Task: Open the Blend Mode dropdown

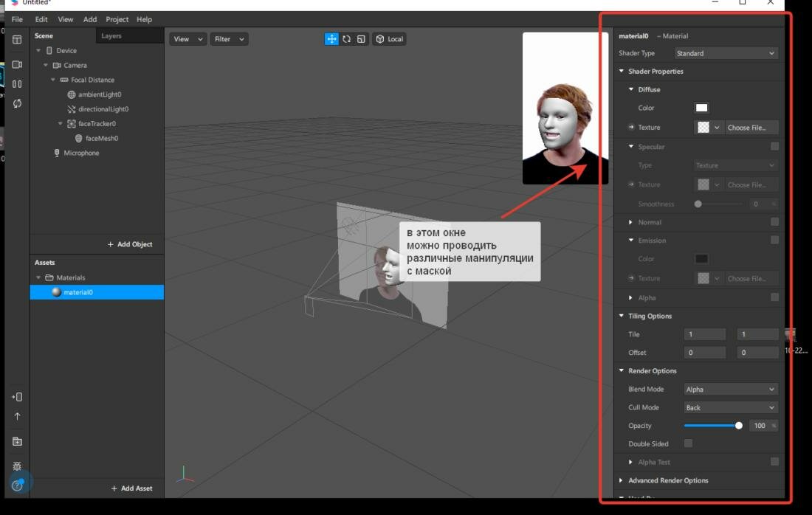Action: (729, 390)
